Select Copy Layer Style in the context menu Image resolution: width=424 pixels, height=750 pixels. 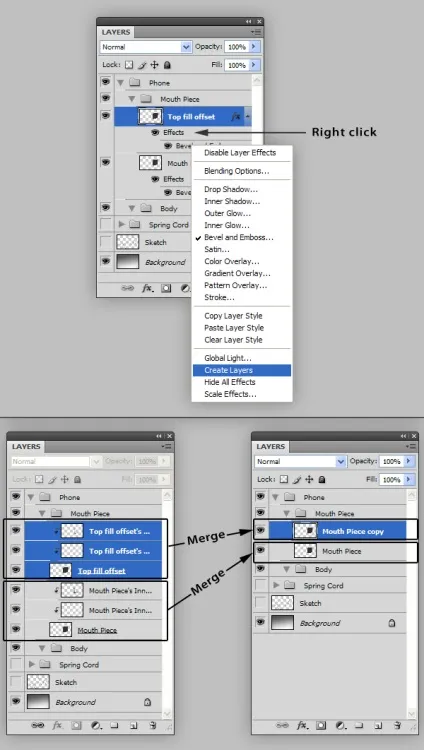233,316
